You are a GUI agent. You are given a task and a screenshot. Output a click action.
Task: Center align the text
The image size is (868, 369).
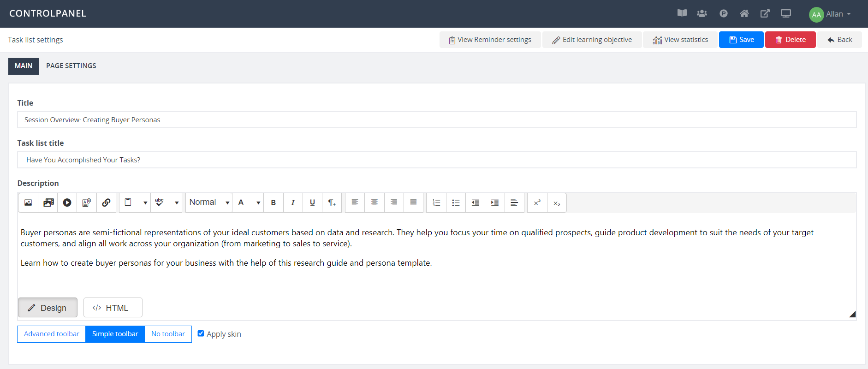375,202
